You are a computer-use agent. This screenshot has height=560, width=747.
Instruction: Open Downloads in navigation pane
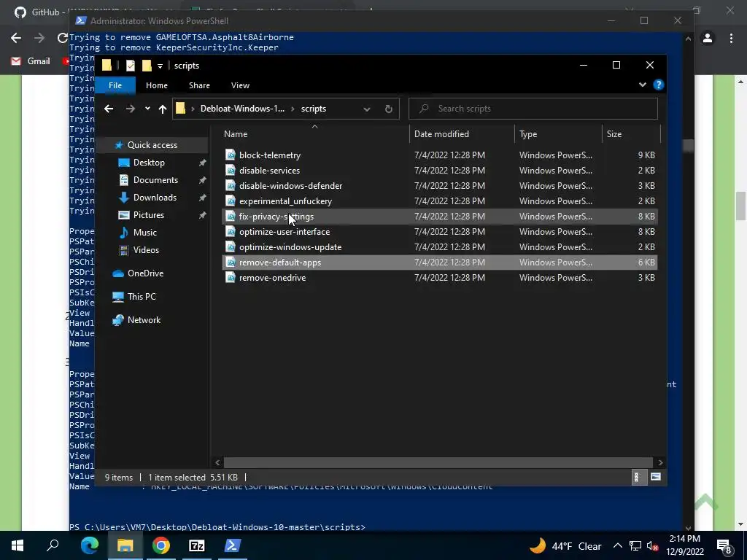[x=155, y=197]
